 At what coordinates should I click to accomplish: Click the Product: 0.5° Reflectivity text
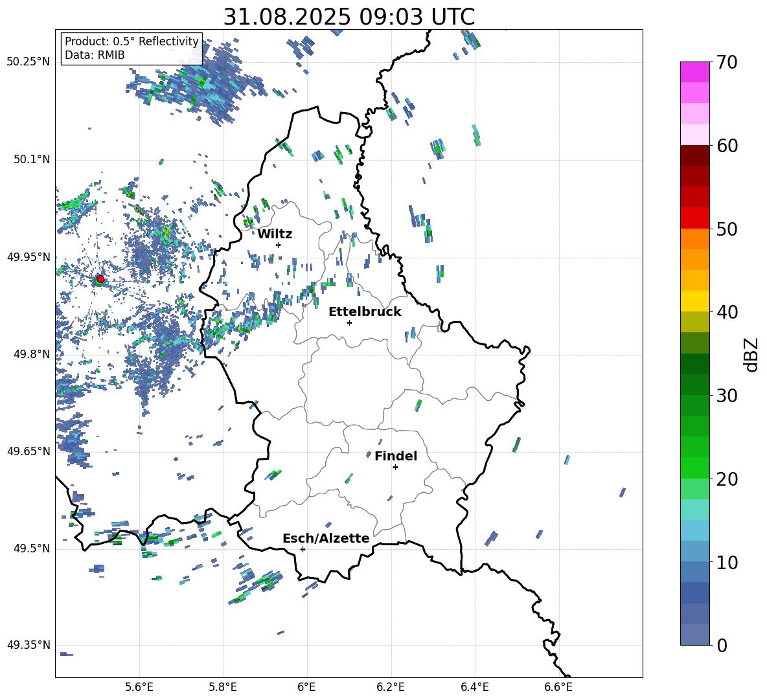pyautogui.click(x=132, y=41)
